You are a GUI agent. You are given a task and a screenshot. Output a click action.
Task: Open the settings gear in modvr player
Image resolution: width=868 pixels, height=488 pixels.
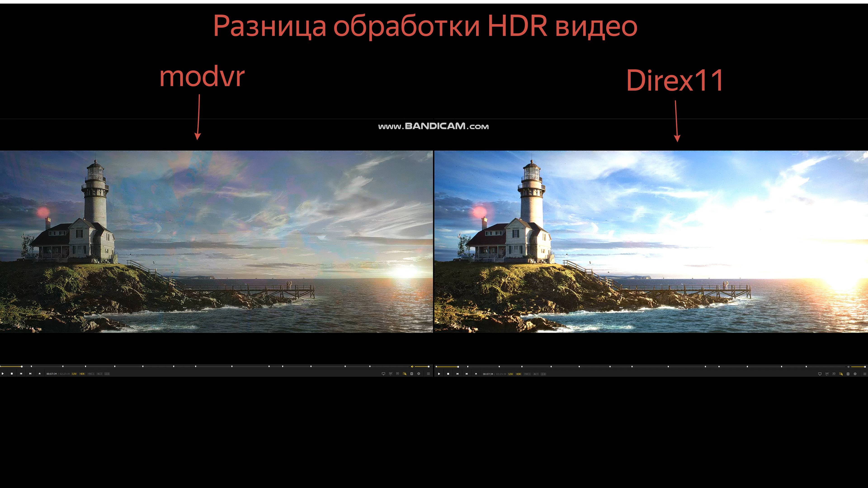419,374
